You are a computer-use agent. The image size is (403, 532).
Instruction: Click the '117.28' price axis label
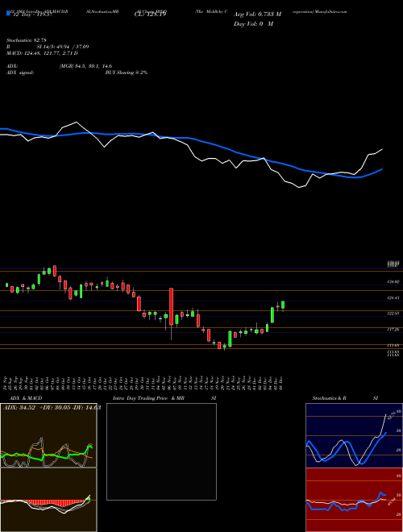coord(393,330)
